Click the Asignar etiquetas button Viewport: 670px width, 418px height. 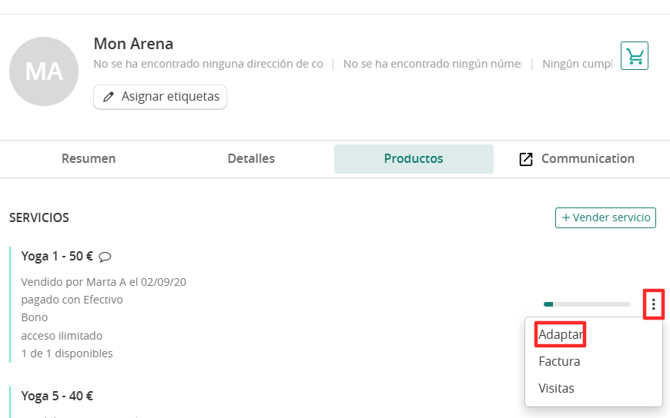[x=160, y=97]
